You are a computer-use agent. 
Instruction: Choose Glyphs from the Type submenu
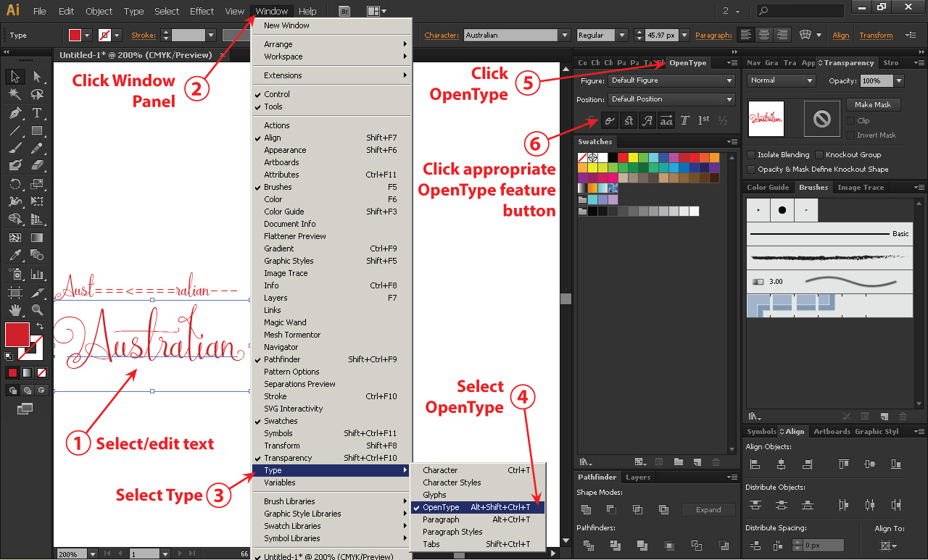click(478, 495)
